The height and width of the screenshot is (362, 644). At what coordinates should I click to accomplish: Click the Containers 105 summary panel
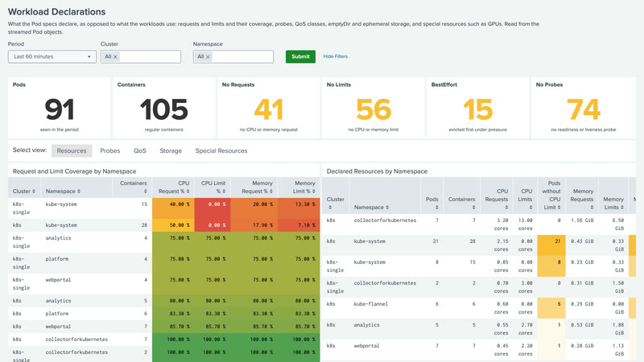tap(164, 108)
